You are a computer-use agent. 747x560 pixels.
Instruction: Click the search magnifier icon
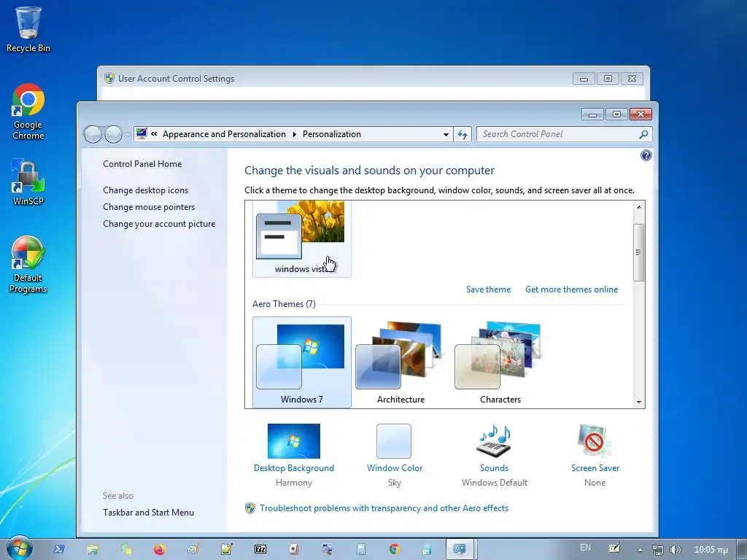coord(643,134)
